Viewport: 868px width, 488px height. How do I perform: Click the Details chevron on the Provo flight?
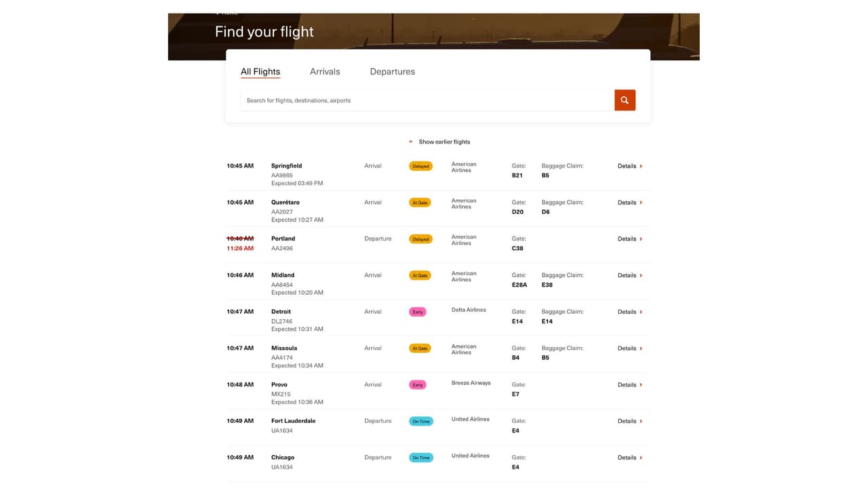coord(640,384)
